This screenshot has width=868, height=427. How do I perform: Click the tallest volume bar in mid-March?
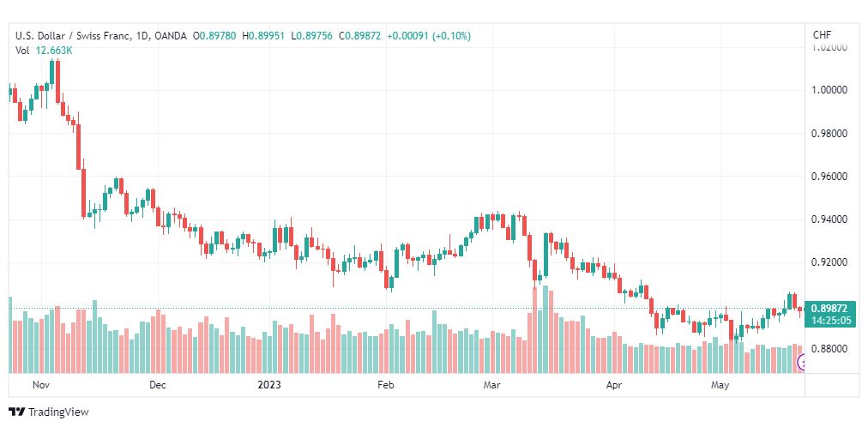point(546,329)
